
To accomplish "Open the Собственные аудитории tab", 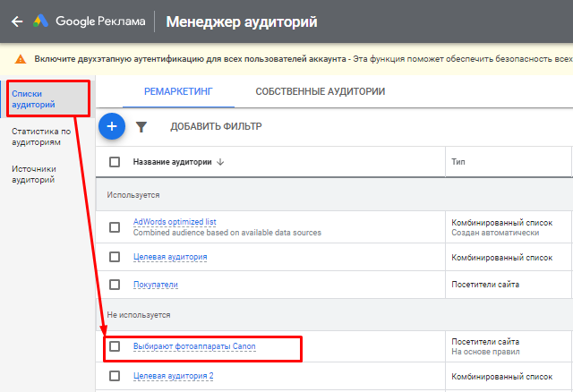I will click(x=320, y=91).
